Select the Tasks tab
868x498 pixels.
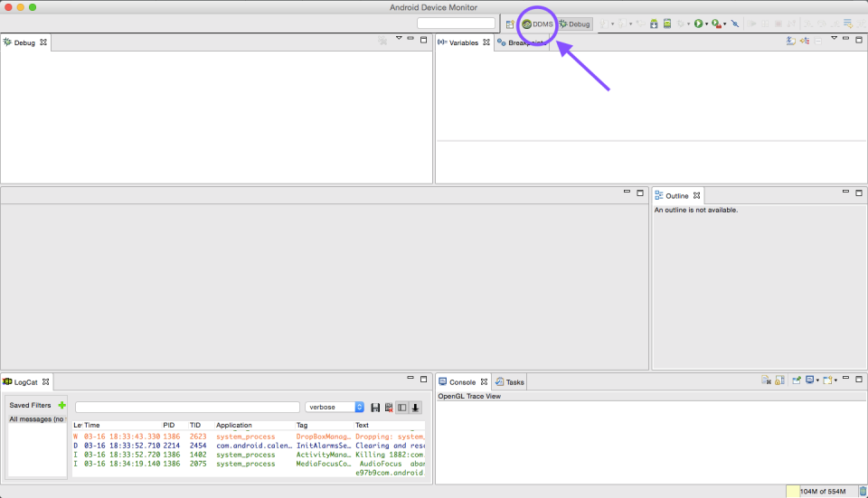click(510, 382)
